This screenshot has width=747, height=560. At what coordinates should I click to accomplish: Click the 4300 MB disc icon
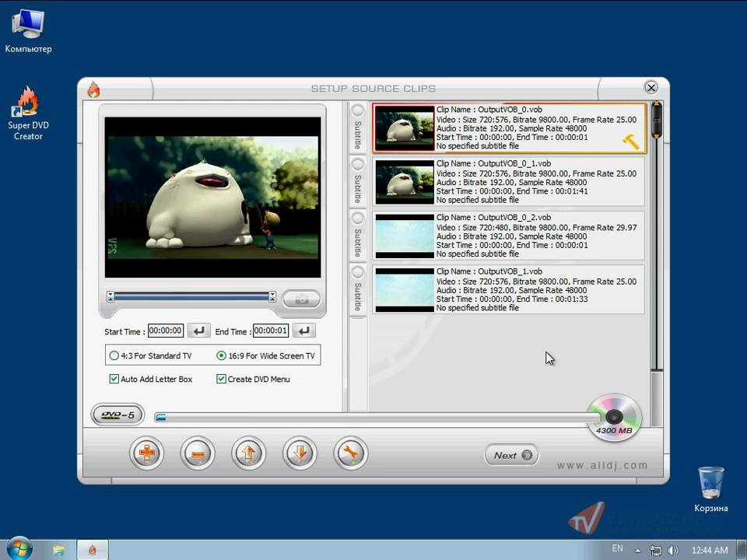point(614,418)
